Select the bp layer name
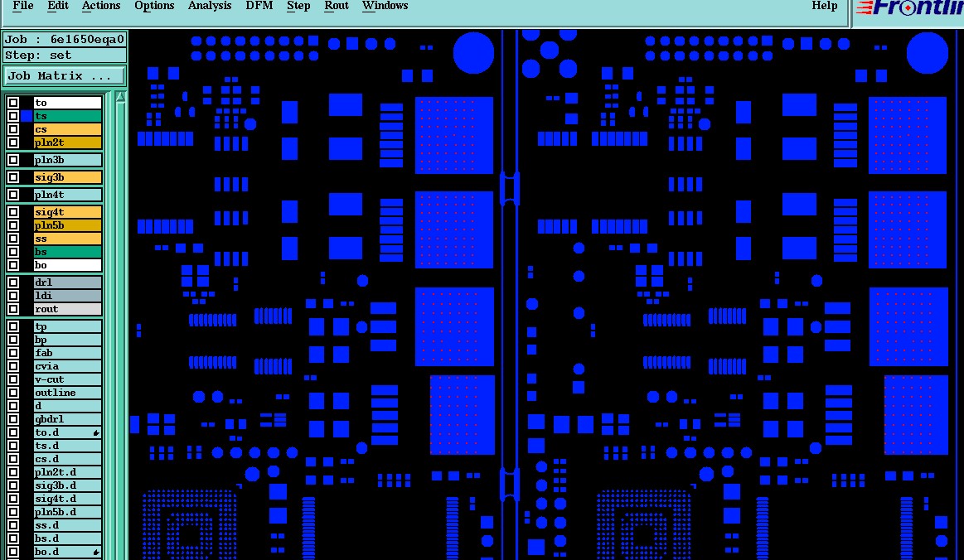The width and height of the screenshot is (964, 560). click(x=68, y=340)
